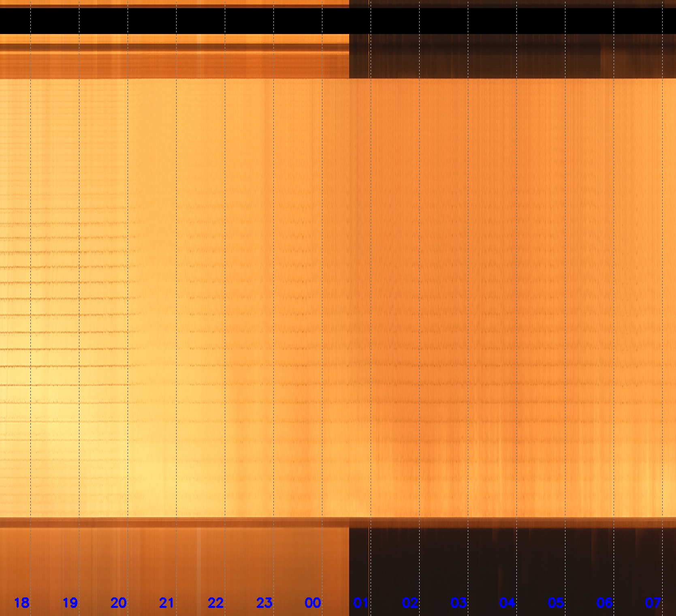Click the 02 hour marker
The width and height of the screenshot is (676, 616).
click(410, 603)
